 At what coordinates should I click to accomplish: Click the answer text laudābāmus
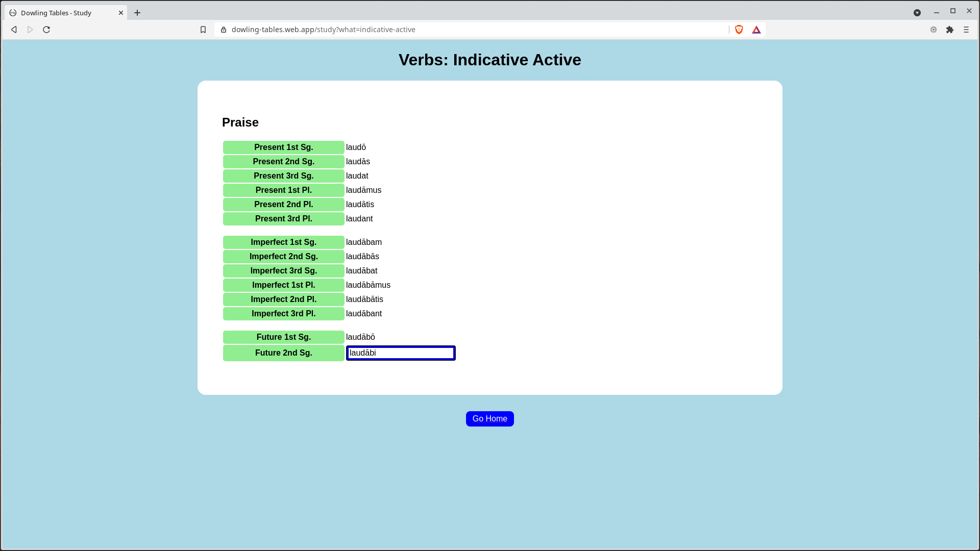[x=368, y=285]
